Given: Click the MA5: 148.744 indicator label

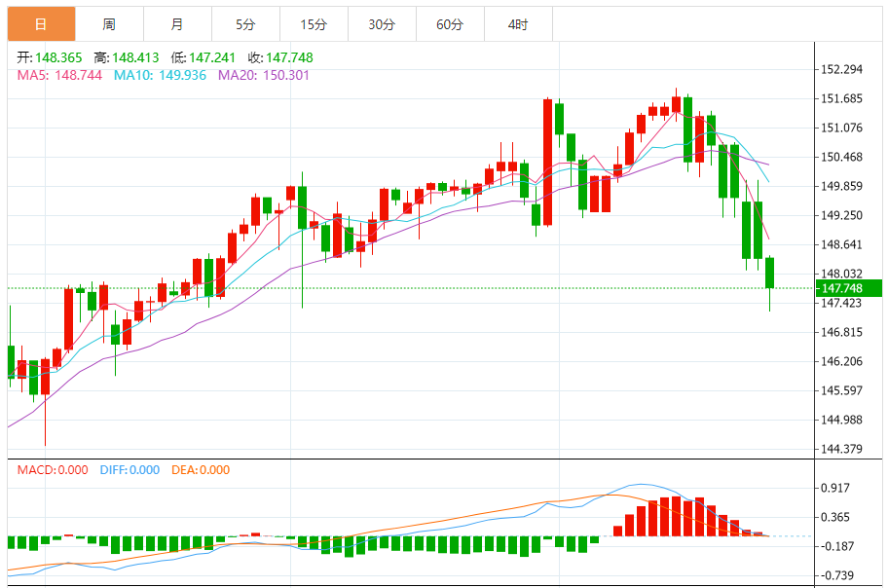Looking at the screenshot, I should [x=59, y=75].
